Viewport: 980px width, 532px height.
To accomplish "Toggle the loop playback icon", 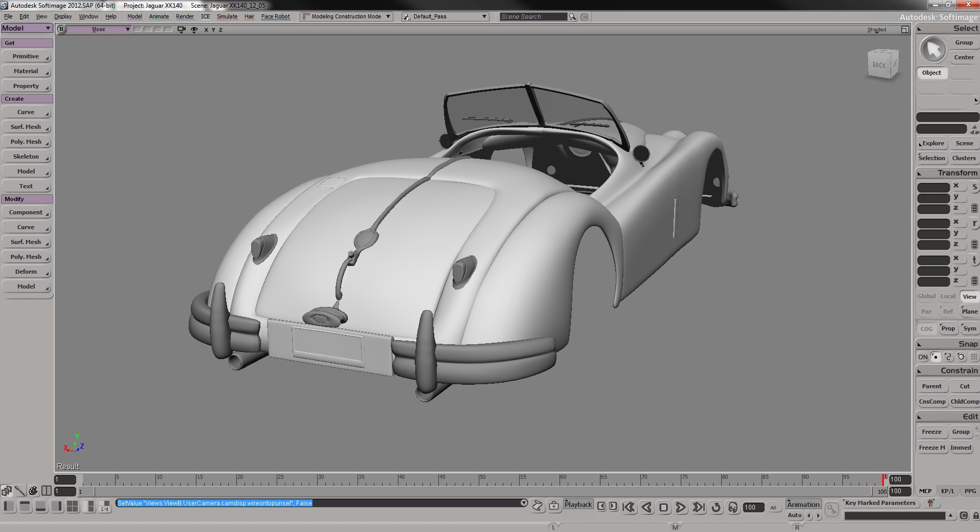I will point(716,507).
